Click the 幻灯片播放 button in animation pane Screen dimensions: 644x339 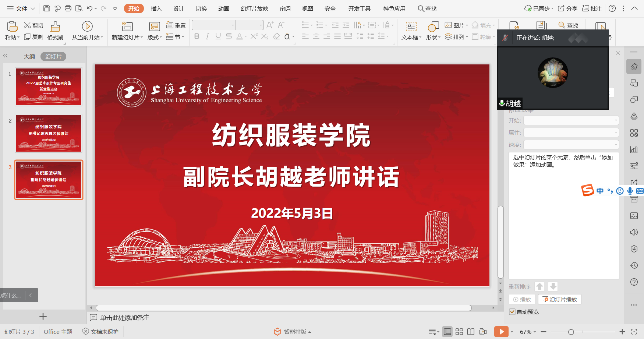pos(560,299)
